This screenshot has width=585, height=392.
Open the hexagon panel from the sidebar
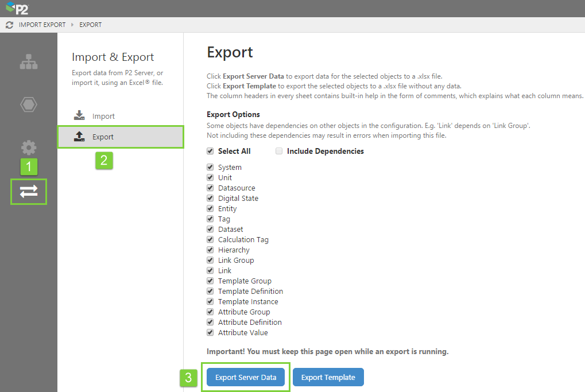[x=28, y=104]
